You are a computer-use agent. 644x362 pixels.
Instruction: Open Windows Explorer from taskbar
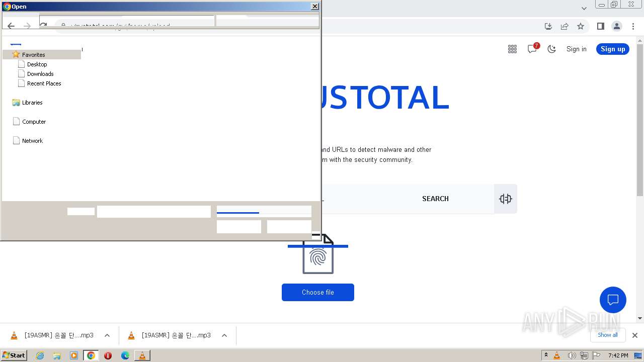57,355
